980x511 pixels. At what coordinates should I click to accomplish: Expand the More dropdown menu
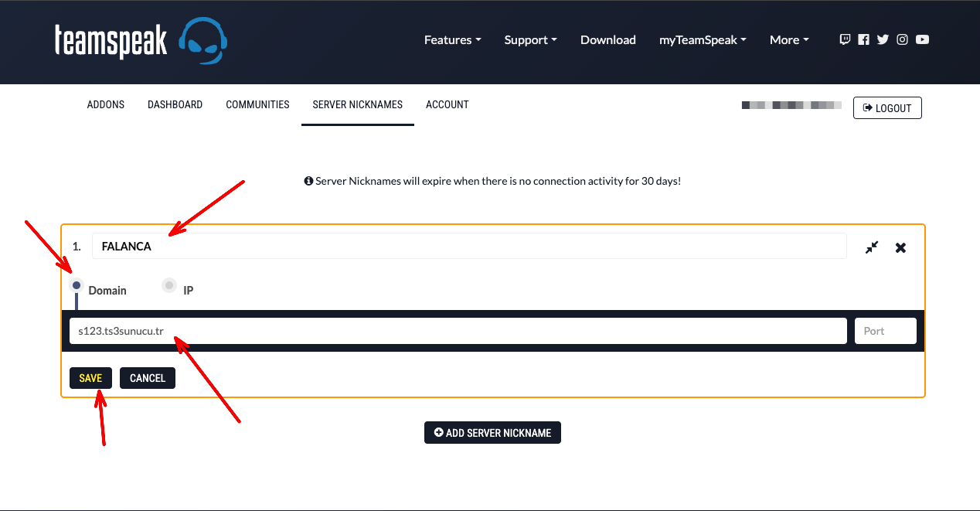[x=789, y=40]
